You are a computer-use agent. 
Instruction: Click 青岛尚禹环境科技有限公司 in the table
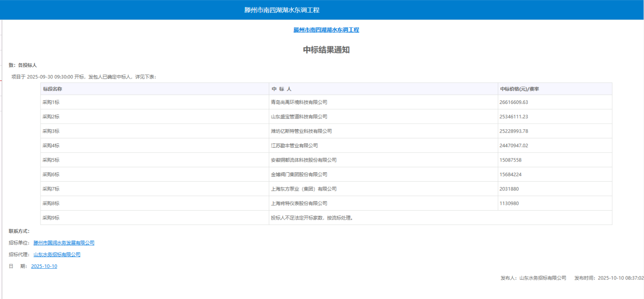pos(299,102)
